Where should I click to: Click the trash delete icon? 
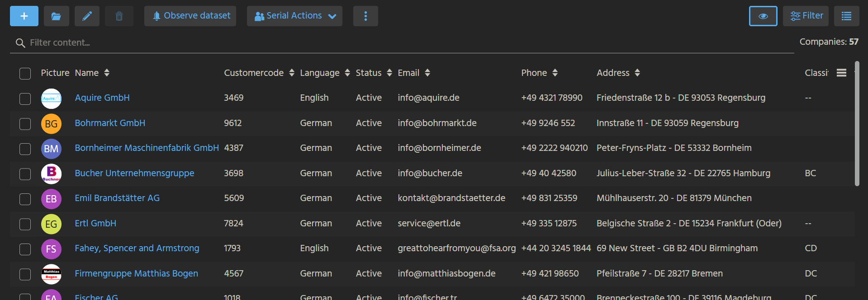[x=119, y=16]
